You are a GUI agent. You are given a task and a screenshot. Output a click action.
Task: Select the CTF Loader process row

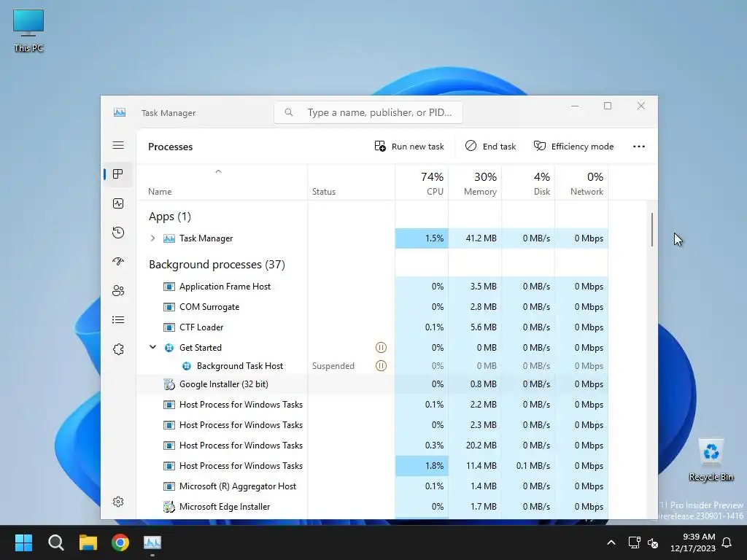(x=372, y=327)
